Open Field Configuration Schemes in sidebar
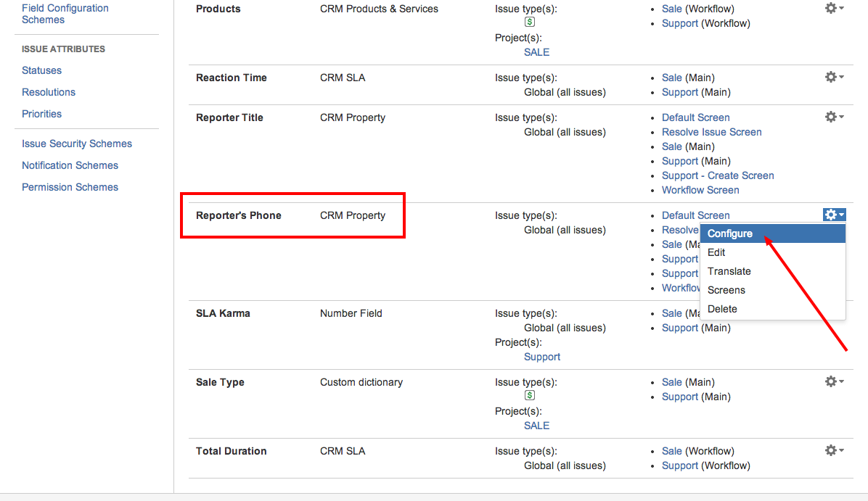Viewport: 868px width, 501px height. coord(65,14)
